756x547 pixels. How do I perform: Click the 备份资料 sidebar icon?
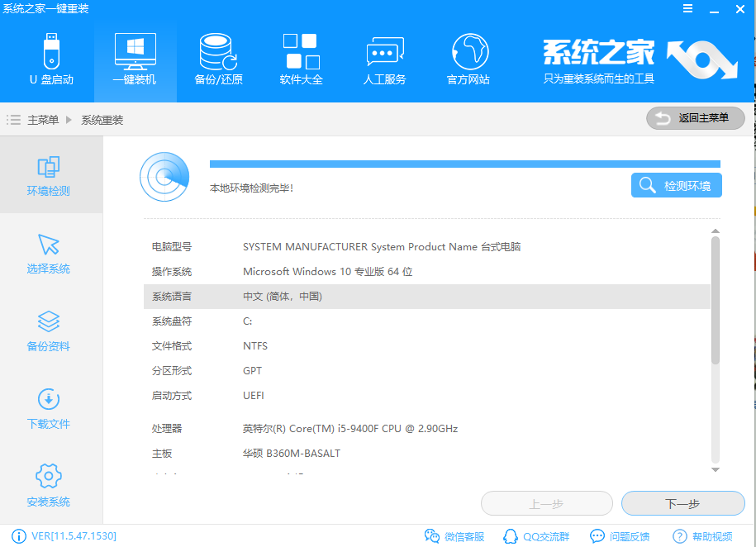click(x=48, y=329)
